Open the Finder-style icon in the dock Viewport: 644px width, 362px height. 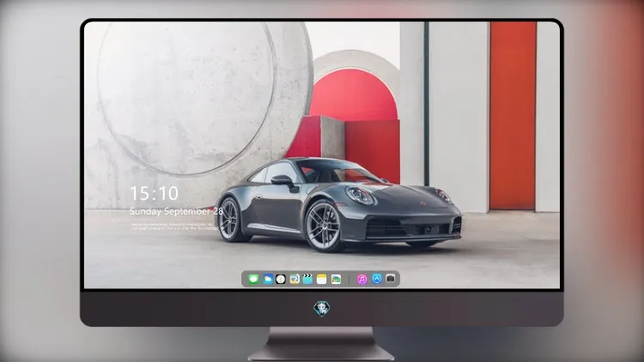coord(295,279)
